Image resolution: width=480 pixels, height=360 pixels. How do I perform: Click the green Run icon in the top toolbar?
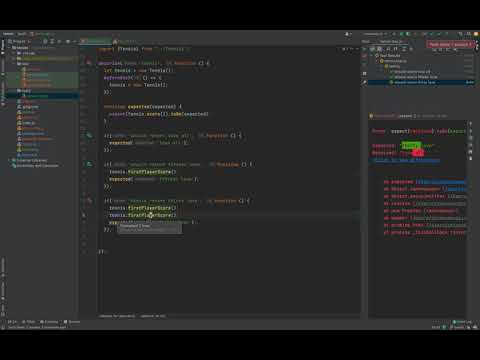tap(402, 34)
